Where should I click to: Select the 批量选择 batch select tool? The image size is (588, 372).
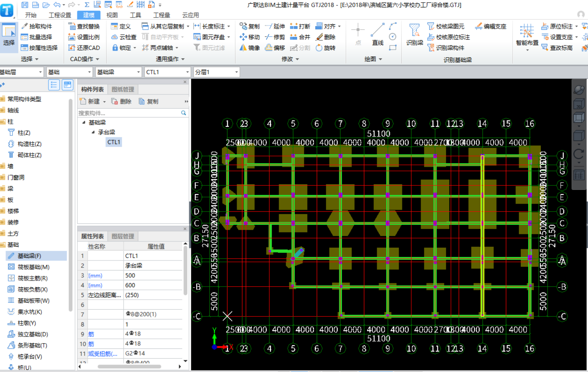[37, 37]
